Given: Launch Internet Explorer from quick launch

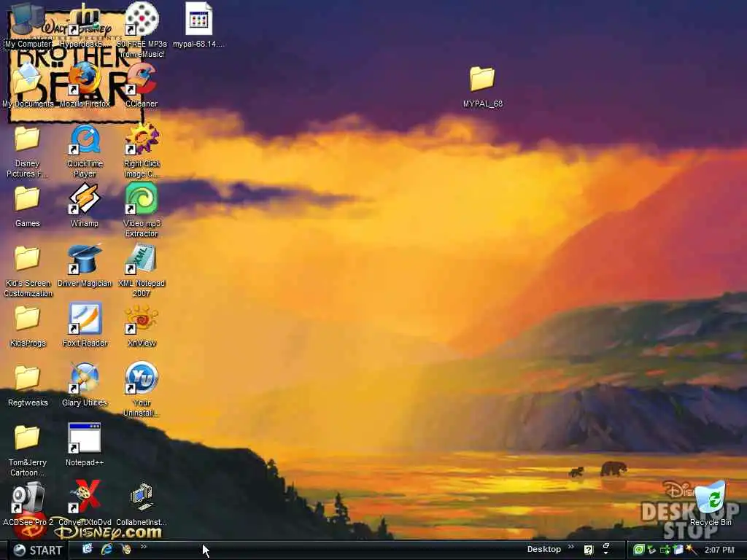Looking at the screenshot, I should tap(107, 549).
